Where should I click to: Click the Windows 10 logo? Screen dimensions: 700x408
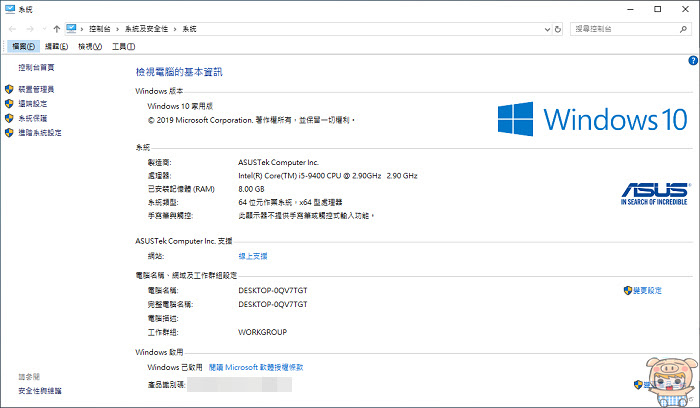pyautogui.click(x=592, y=119)
